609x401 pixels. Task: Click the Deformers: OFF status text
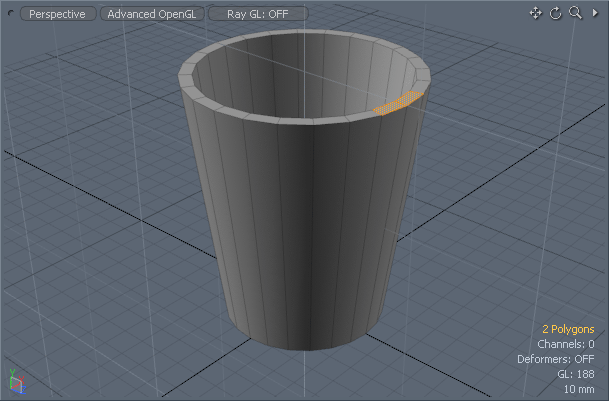tap(556, 359)
